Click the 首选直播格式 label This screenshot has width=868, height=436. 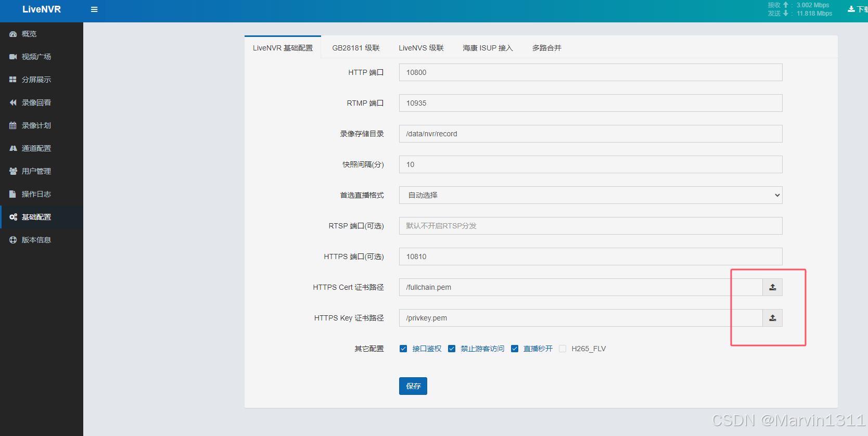click(x=362, y=195)
